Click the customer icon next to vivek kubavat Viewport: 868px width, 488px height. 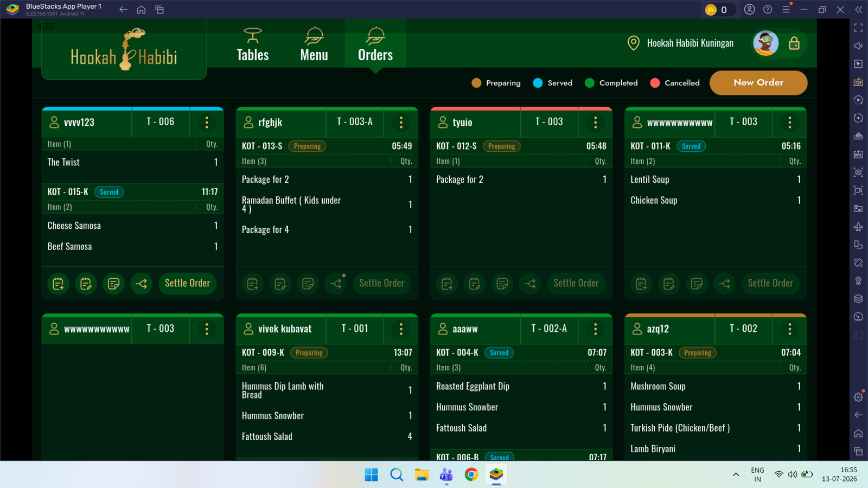(x=248, y=329)
